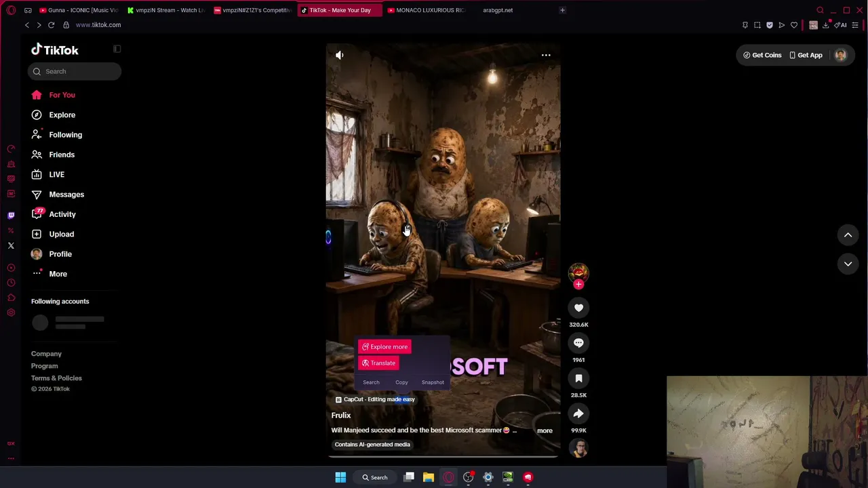Click Explore more in the popup
This screenshot has height=488, width=868.
(384, 347)
